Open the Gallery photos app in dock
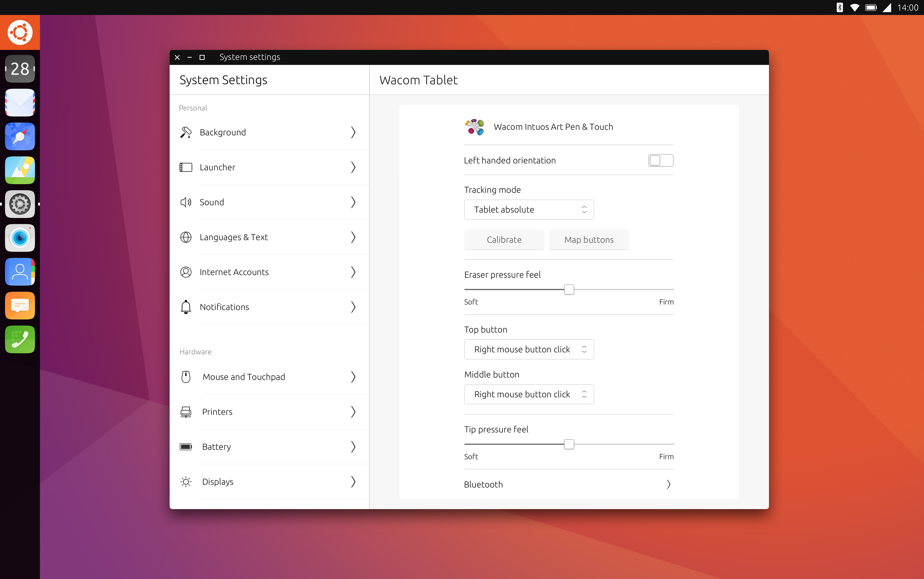This screenshot has height=579, width=924. [x=20, y=170]
